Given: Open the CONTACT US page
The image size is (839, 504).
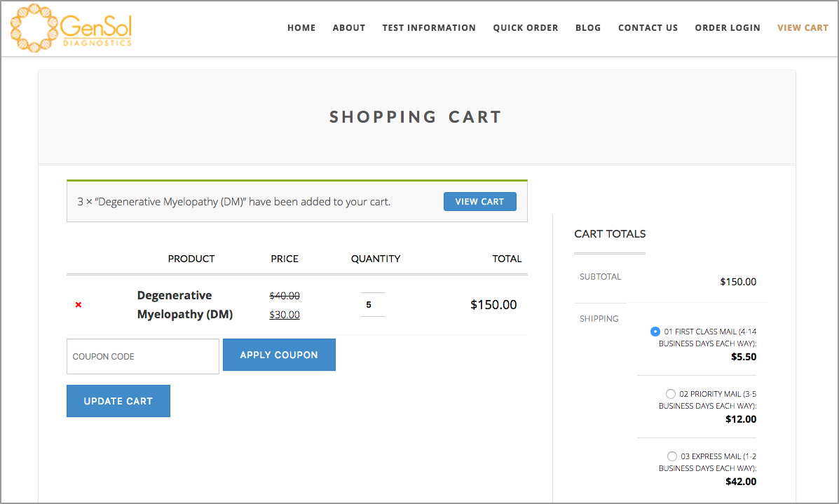Looking at the screenshot, I should [648, 28].
